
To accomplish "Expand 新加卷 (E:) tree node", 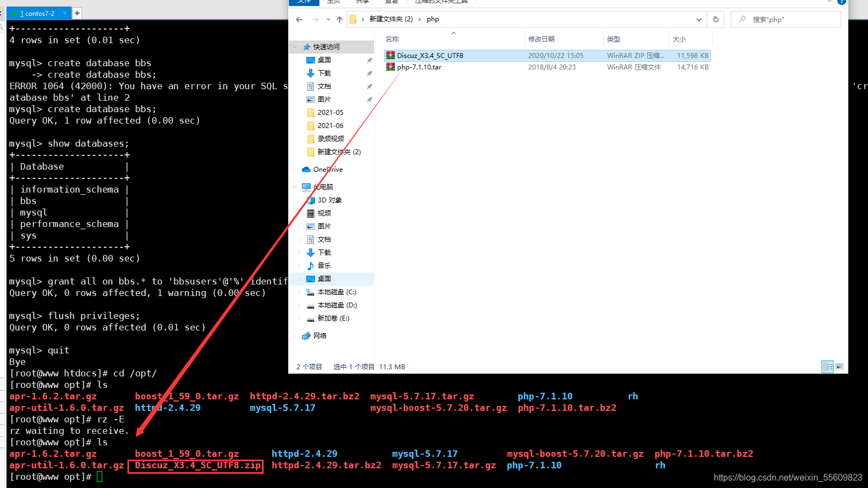I will click(299, 318).
